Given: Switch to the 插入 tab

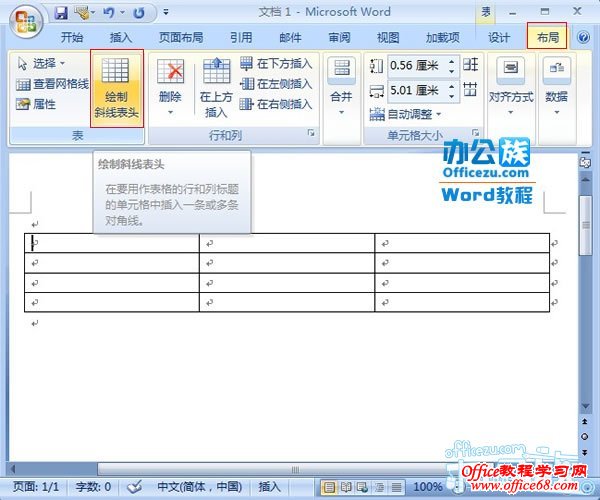Looking at the screenshot, I should (121, 37).
